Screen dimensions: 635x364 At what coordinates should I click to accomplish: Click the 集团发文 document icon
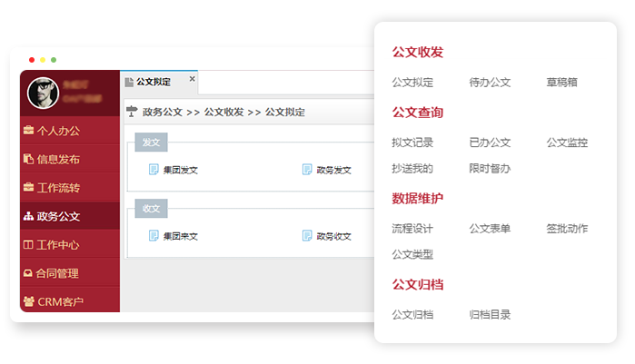click(154, 169)
